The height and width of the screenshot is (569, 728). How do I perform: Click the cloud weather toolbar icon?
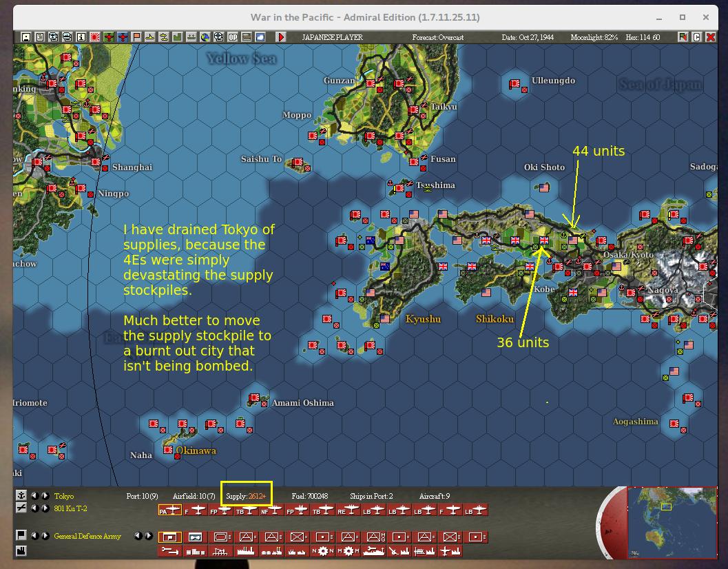coord(260,37)
